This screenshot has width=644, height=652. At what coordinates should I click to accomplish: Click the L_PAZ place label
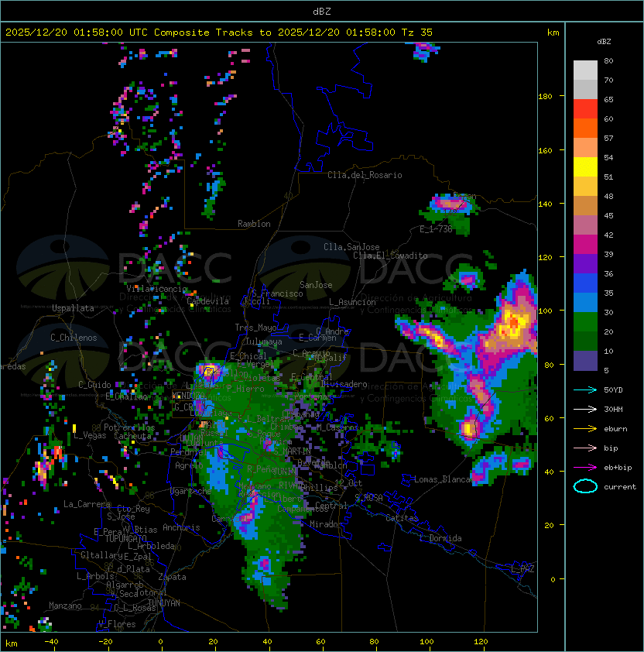click(522, 569)
